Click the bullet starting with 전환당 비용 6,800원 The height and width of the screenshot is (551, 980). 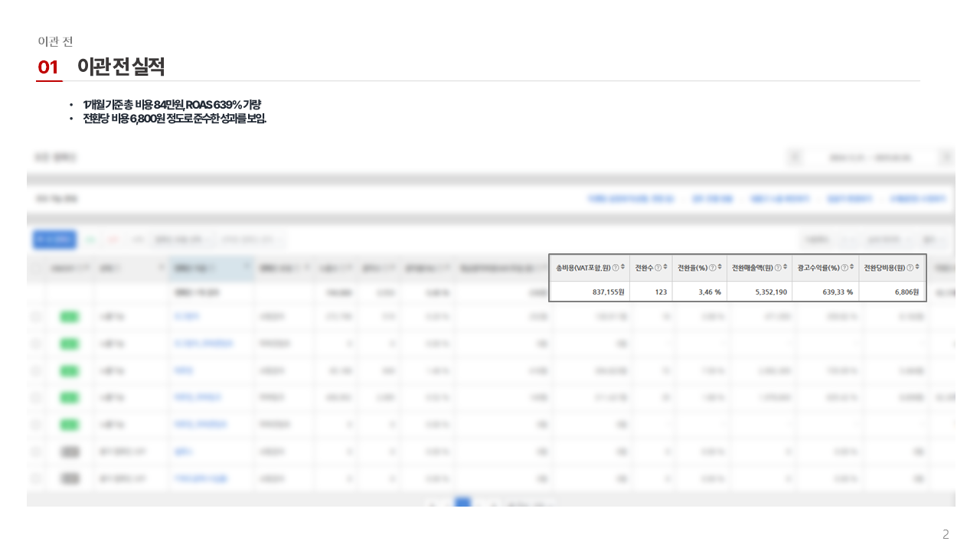point(175,119)
